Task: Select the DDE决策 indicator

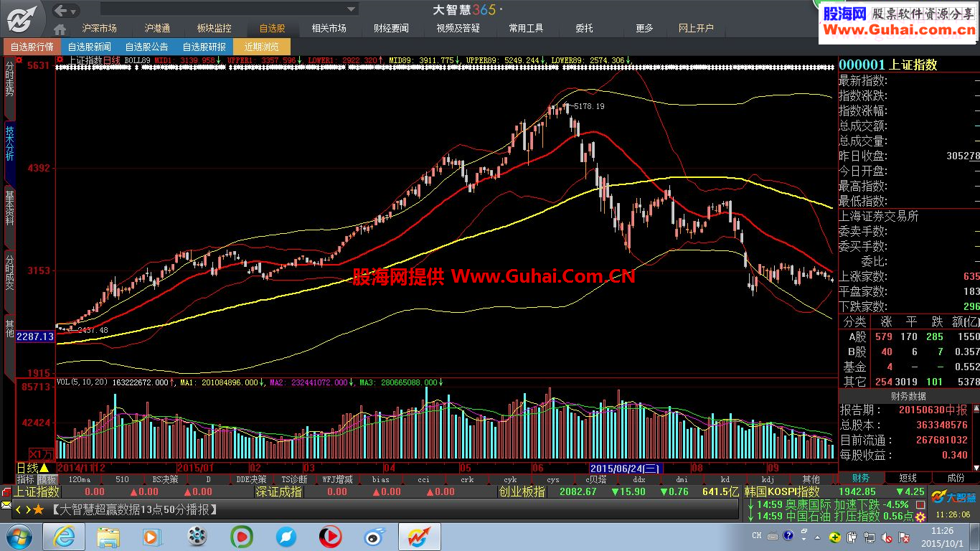Action: [x=251, y=479]
